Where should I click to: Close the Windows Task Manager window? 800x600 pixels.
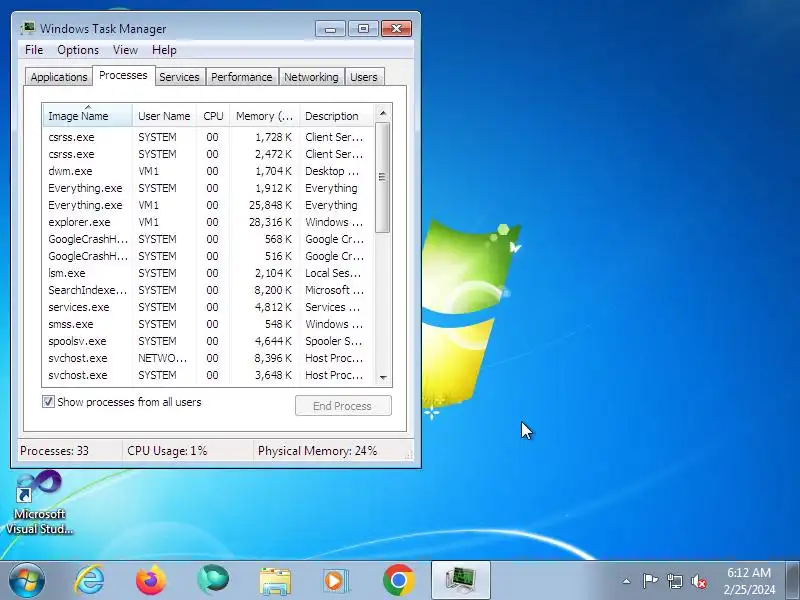coord(396,29)
